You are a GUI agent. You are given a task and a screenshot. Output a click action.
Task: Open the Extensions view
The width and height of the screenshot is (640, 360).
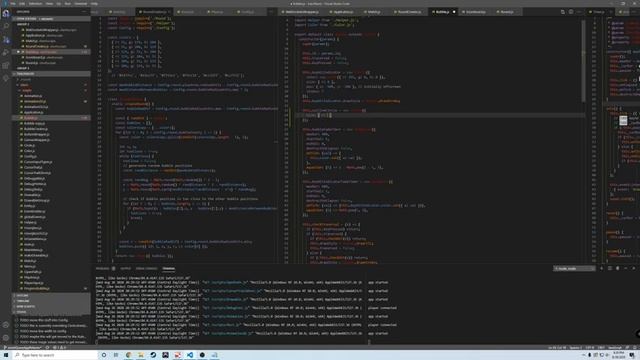tap(6, 65)
